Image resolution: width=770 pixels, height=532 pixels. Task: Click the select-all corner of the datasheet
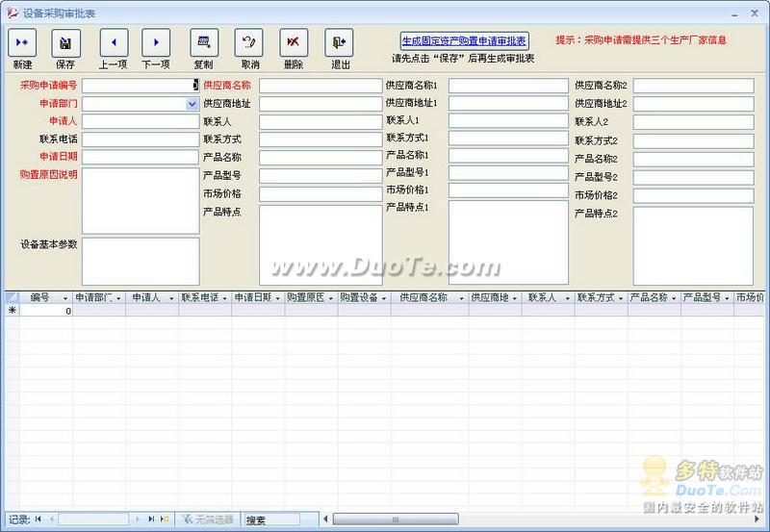[13, 297]
